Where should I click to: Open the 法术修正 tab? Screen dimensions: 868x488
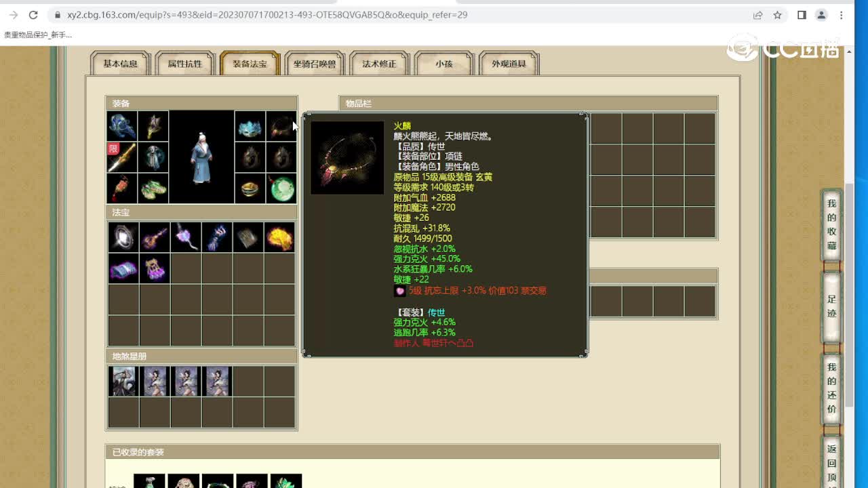tap(379, 64)
